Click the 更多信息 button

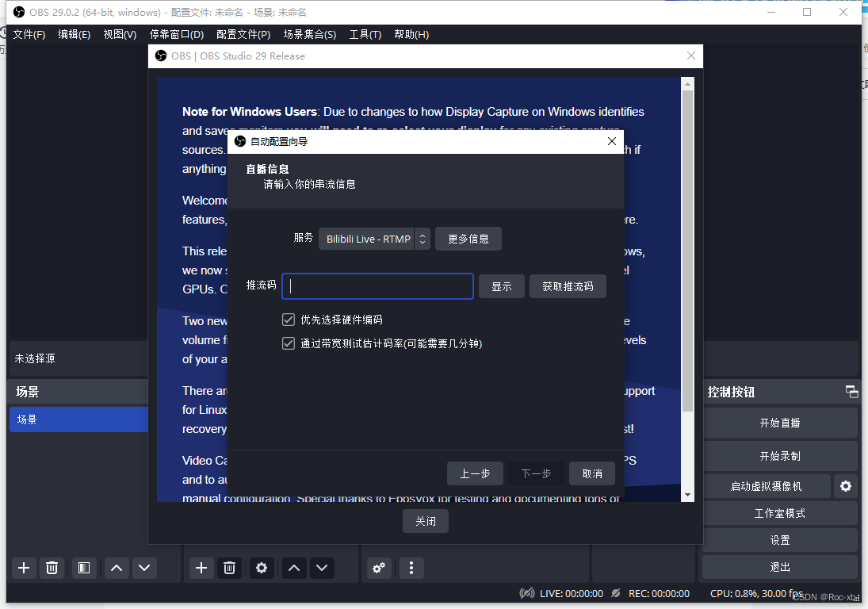coord(468,239)
